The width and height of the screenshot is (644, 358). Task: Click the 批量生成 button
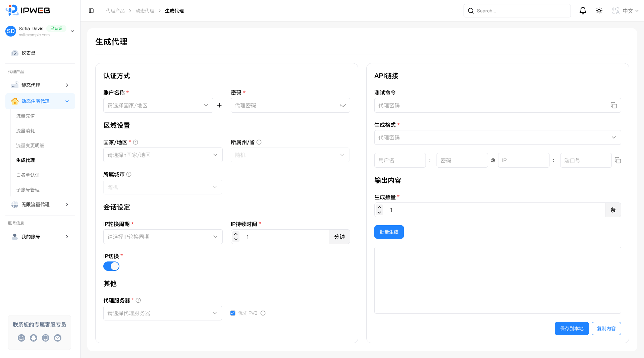click(x=389, y=232)
